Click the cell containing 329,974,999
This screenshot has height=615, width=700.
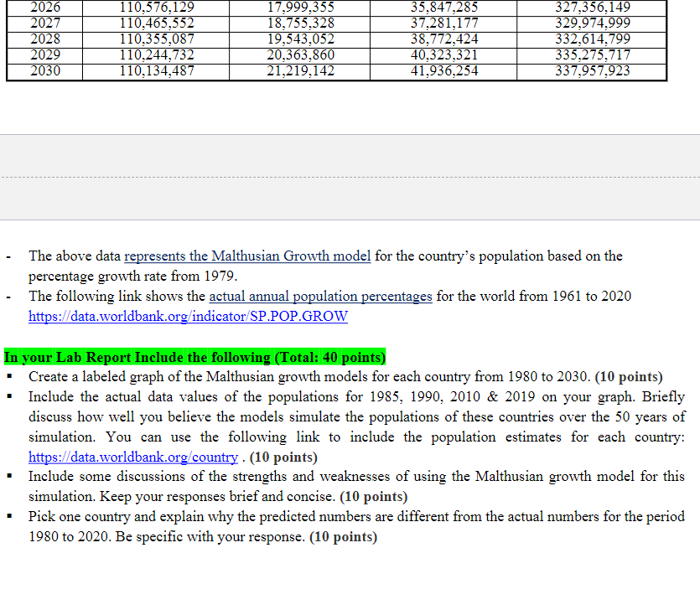pos(592,23)
